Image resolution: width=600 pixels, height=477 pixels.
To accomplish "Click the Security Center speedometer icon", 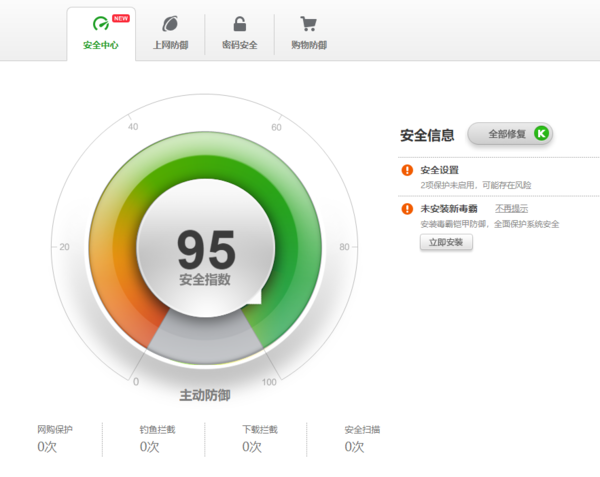I will tap(99, 25).
